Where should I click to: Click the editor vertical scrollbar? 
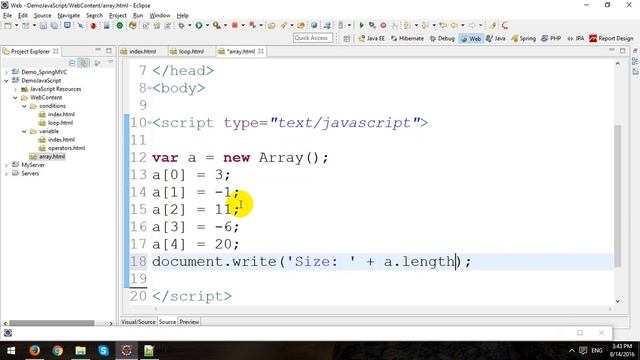tap(617, 195)
